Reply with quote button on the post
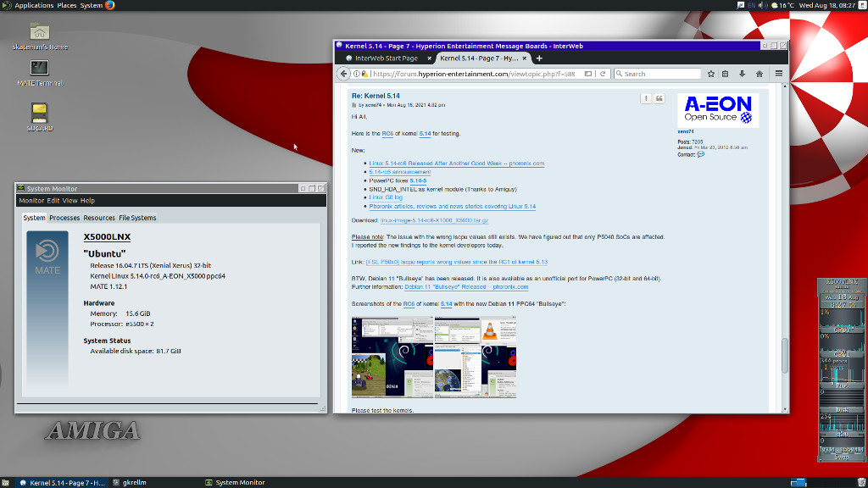 tap(659, 98)
